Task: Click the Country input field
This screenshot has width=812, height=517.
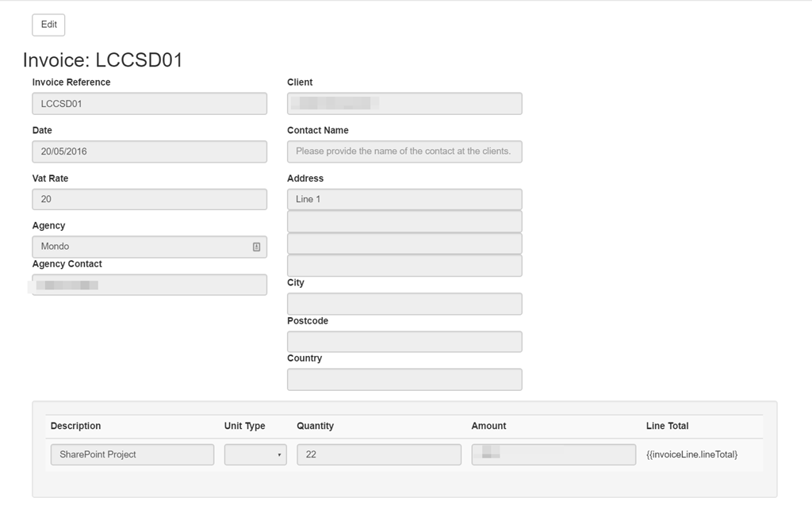Action: click(x=404, y=380)
